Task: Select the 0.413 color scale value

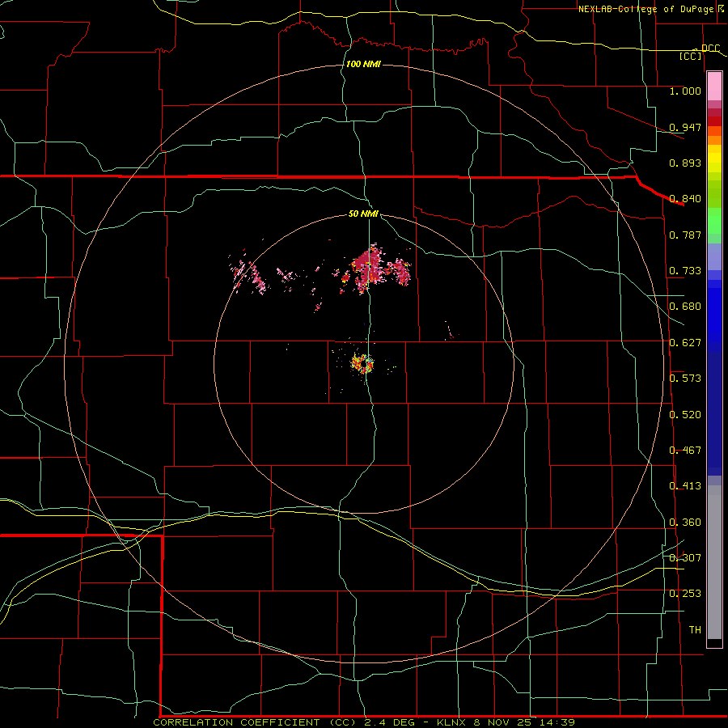Action: (685, 486)
